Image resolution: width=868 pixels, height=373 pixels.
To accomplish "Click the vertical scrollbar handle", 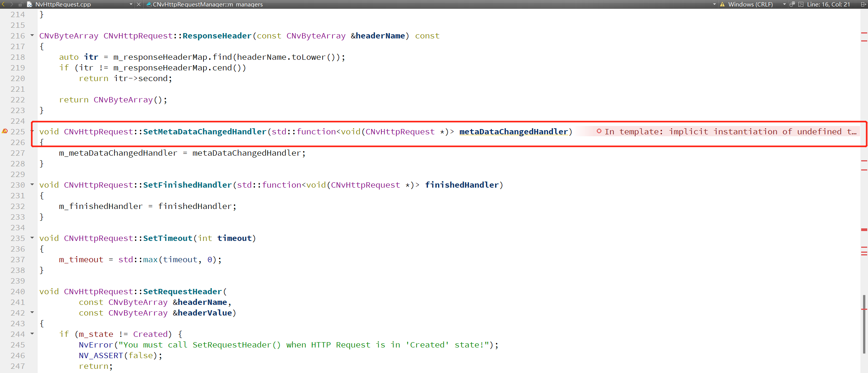I will click(864, 324).
